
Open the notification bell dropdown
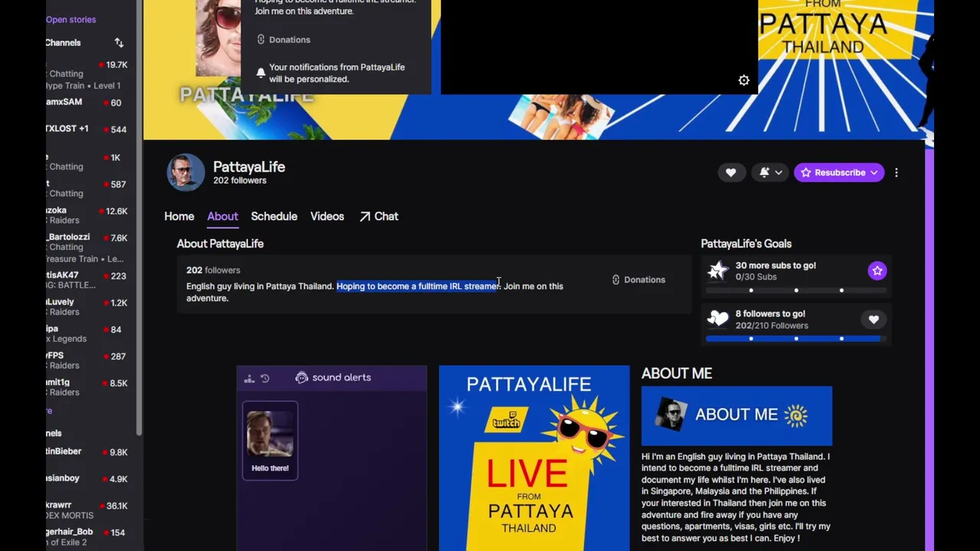tap(769, 173)
